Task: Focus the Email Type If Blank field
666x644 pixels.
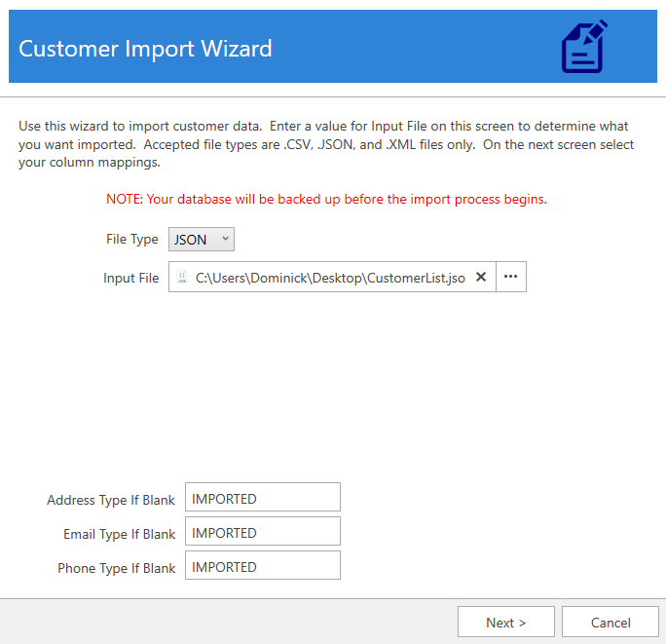Action: 262,532
